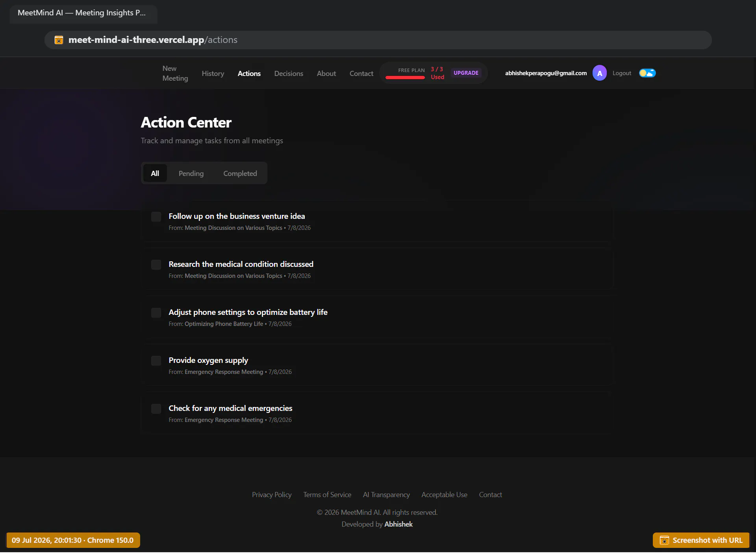Click the UPGRADE plan button
The image size is (756, 553).
[465, 73]
